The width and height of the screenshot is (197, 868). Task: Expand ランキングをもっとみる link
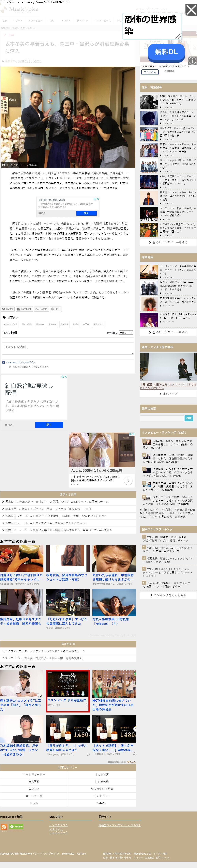tap(168, 595)
